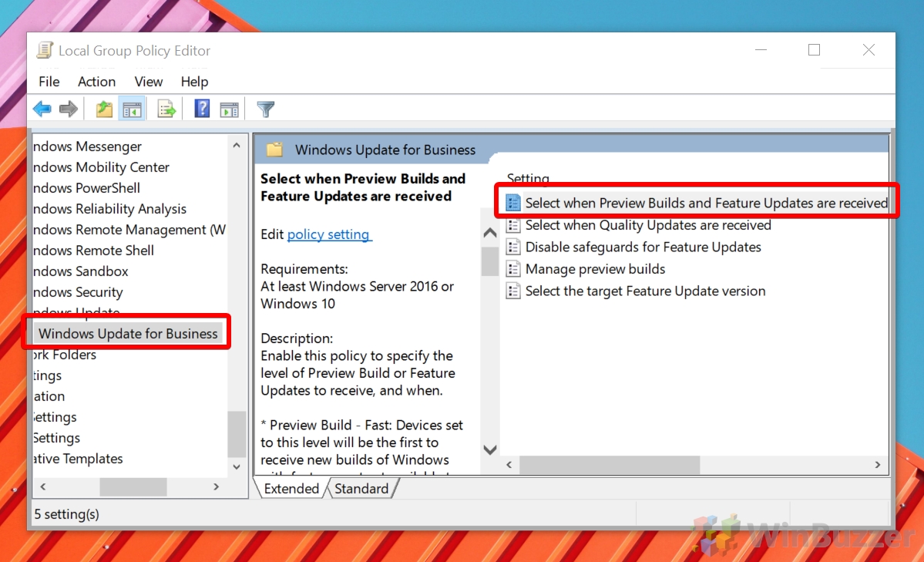
Task: Click icon beside Select when Quality Updates
Action: (513, 225)
